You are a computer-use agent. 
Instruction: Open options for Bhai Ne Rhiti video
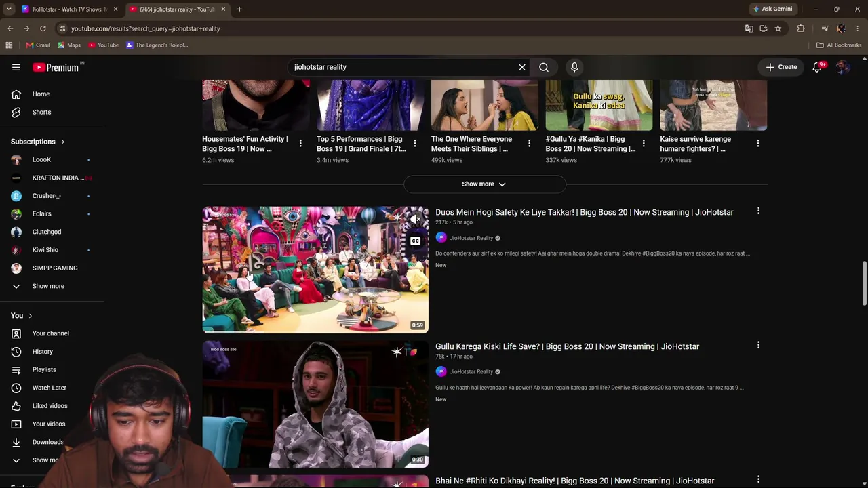click(758, 480)
